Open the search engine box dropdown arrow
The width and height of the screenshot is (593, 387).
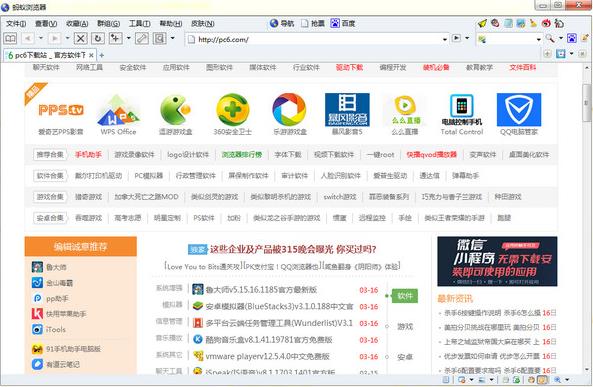click(x=539, y=39)
